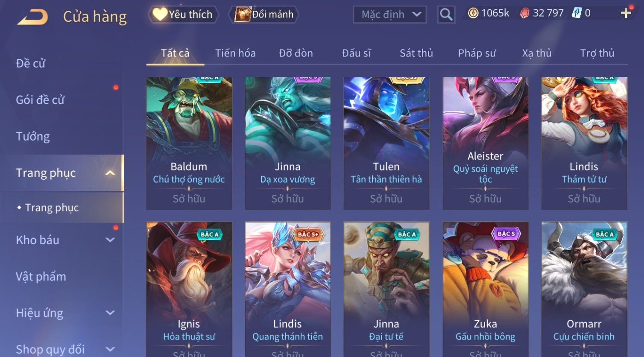The height and width of the screenshot is (357, 644).
Task: Open Tulen Tân thần thiên hà skin card
Action: (x=386, y=143)
